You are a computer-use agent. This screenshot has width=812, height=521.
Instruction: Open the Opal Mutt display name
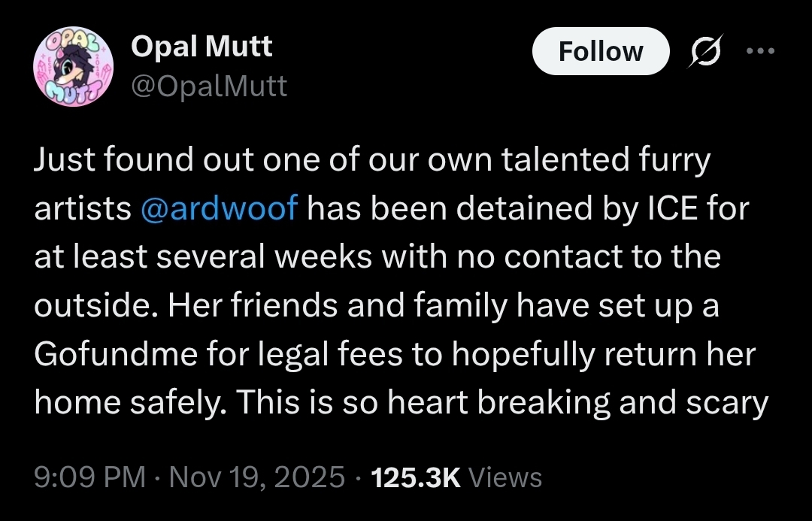coord(201,47)
